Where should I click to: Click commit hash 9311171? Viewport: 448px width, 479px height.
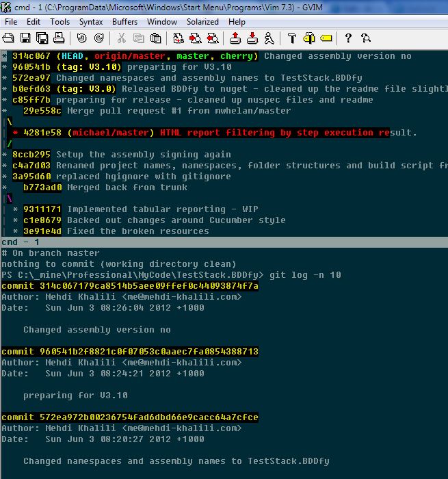(x=42, y=209)
